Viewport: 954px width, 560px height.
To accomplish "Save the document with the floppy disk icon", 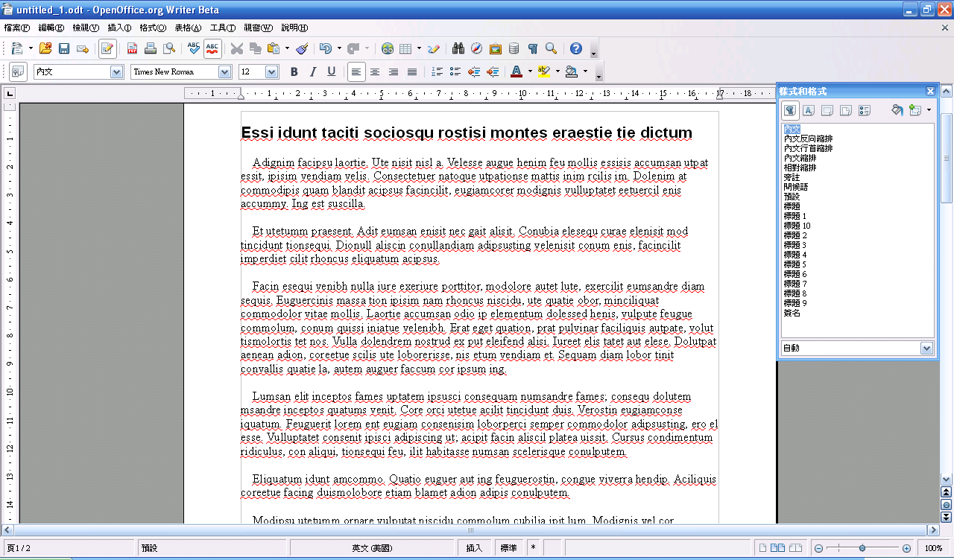I will 64,48.
